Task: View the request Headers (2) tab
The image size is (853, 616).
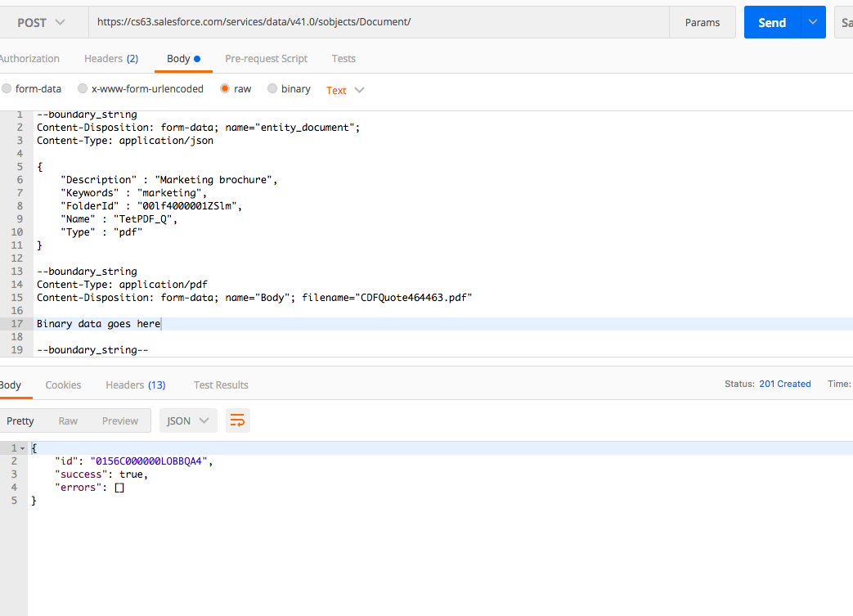Action: [111, 58]
